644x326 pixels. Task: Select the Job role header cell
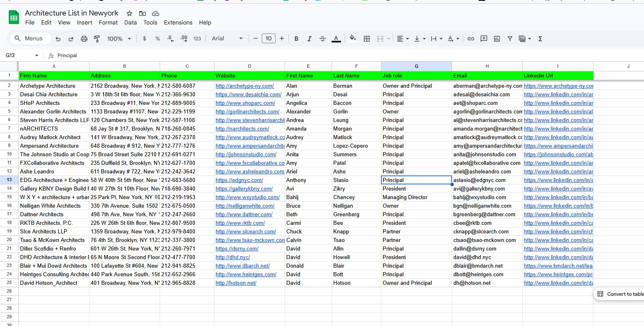tap(417, 75)
